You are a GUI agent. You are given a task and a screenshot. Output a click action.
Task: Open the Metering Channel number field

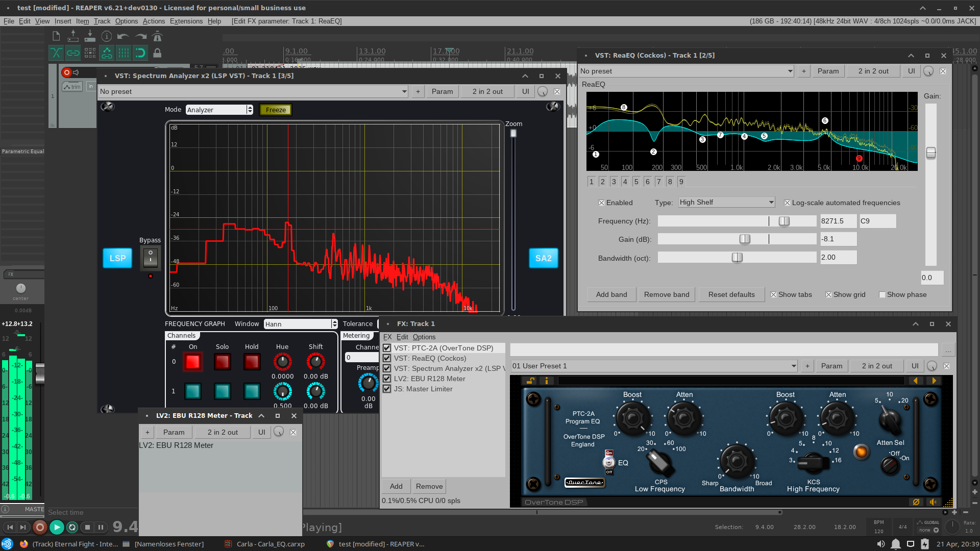(x=361, y=357)
